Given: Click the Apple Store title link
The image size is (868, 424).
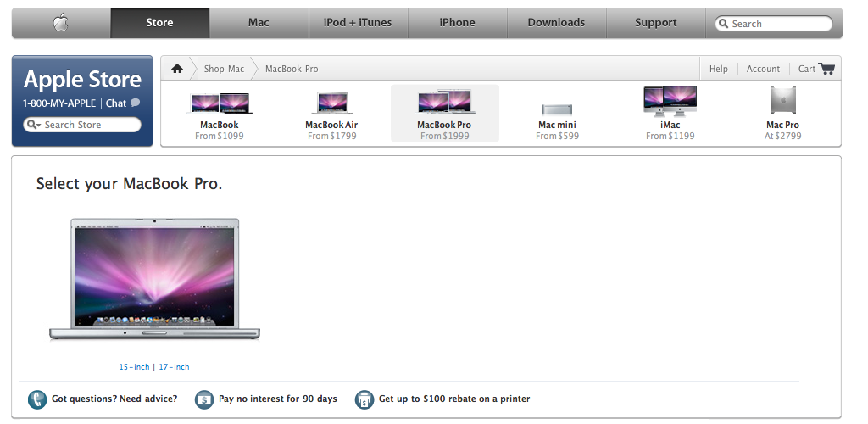Looking at the screenshot, I should pyautogui.click(x=82, y=80).
